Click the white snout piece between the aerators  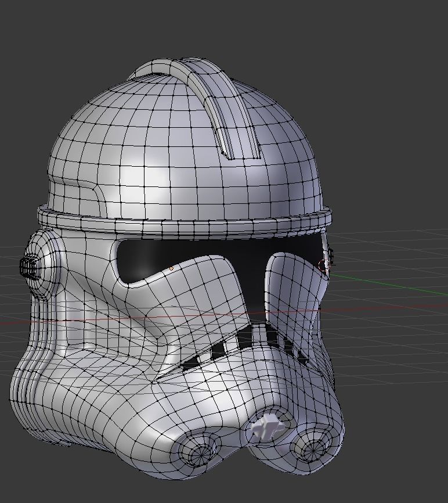pos(267,428)
